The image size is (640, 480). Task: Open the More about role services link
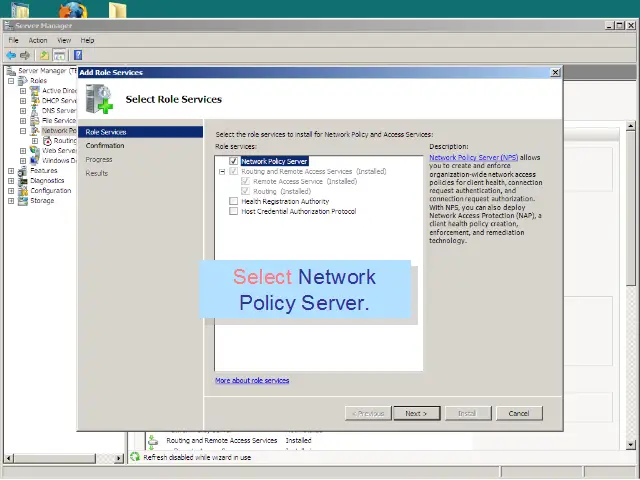[x=252, y=381]
